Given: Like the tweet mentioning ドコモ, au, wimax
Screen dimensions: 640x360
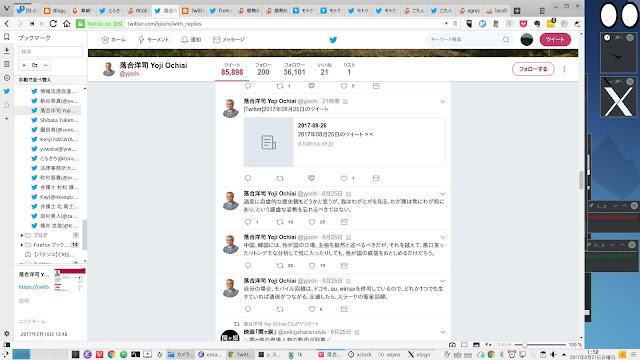Looking at the screenshot, I should click(x=312, y=309).
